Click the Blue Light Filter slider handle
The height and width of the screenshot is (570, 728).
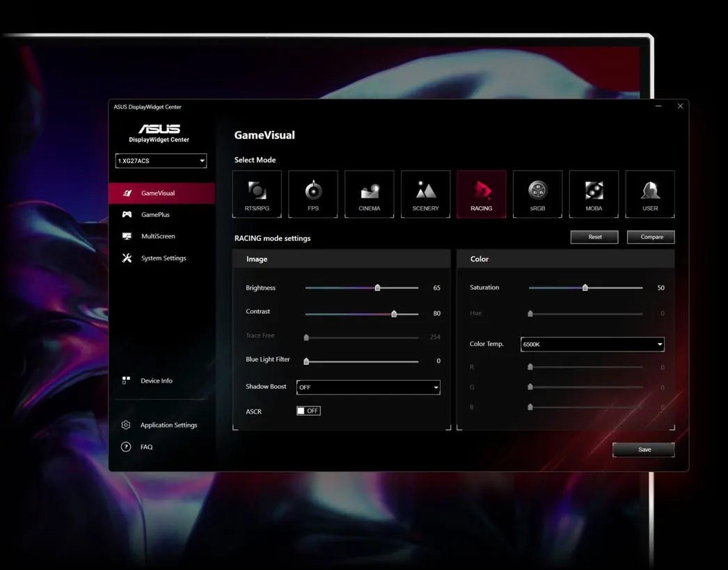coord(306,361)
